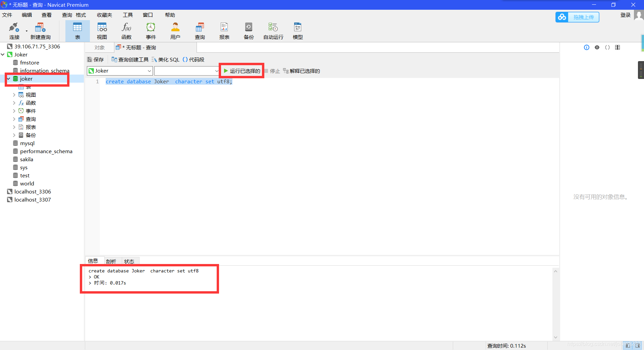The image size is (644, 350).
Task: Select the world database
Action: coord(27,184)
